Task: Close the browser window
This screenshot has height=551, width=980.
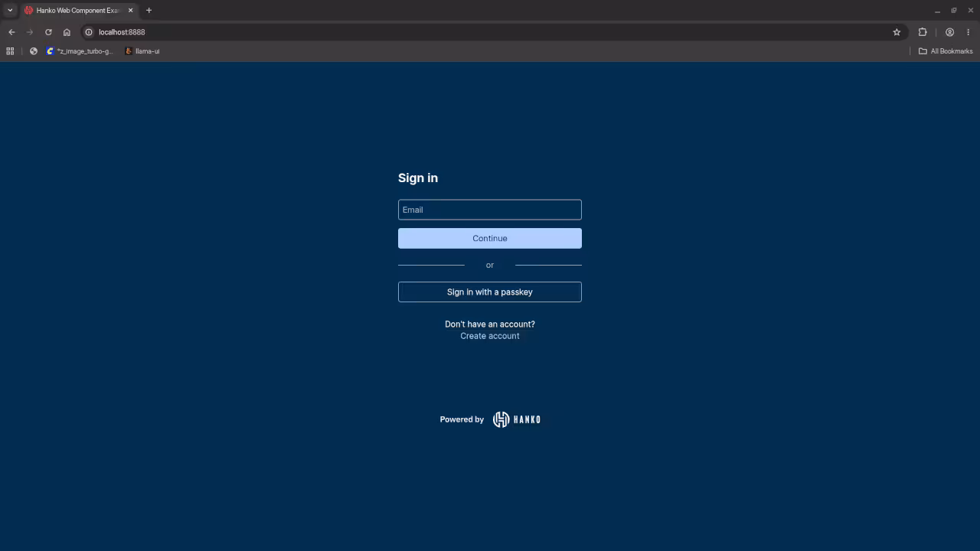Action: coord(970,11)
